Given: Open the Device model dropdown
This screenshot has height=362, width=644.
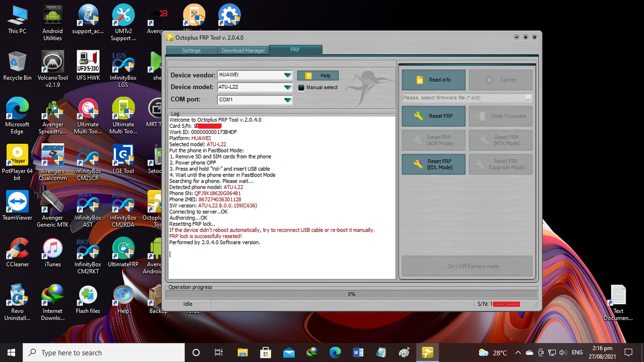Looking at the screenshot, I should click(x=287, y=87).
